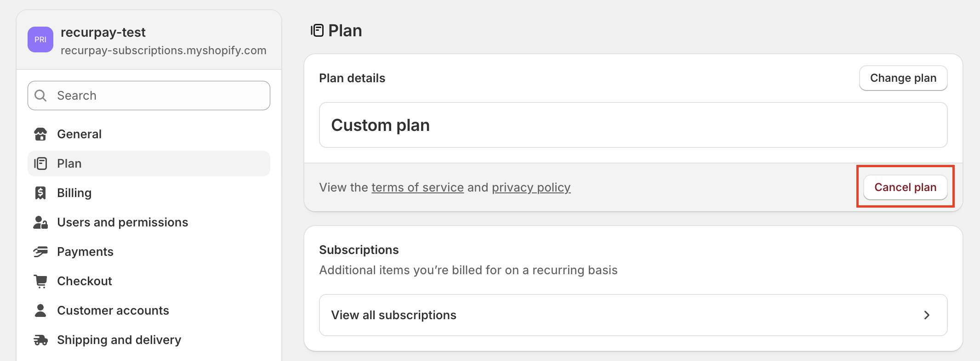Select Customer accounts in the sidebar menu
980x361 pixels.
(x=113, y=310)
